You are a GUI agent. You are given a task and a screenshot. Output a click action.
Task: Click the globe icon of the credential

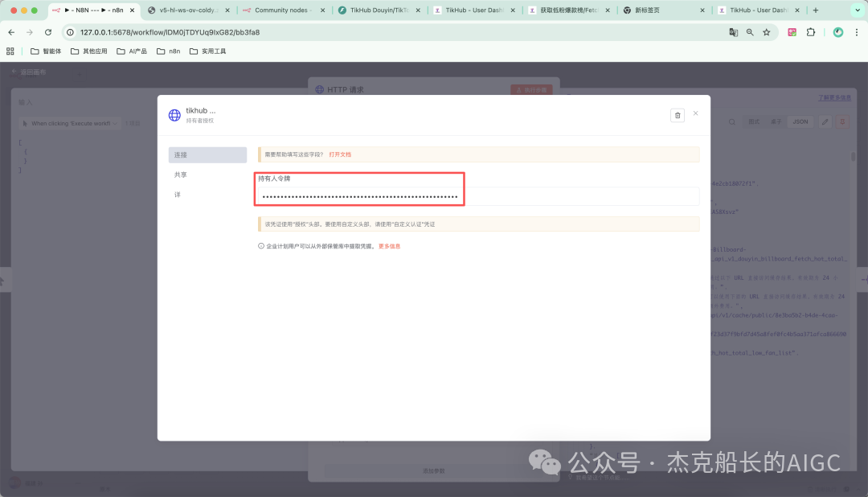[x=174, y=115]
